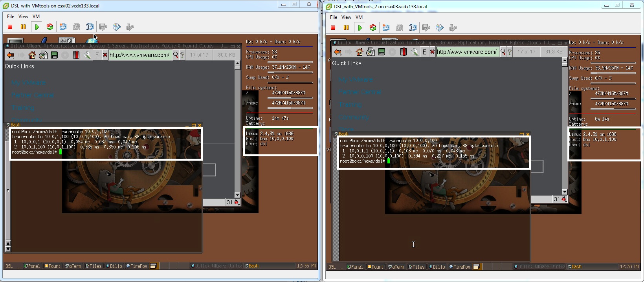644x282 pixels.
Task: Click the Reset VM icon in esxi03 console
Action: 373,28
